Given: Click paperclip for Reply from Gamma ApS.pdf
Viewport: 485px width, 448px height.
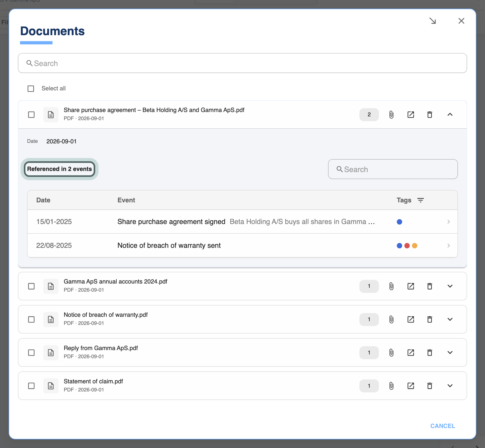Looking at the screenshot, I should tap(391, 353).
